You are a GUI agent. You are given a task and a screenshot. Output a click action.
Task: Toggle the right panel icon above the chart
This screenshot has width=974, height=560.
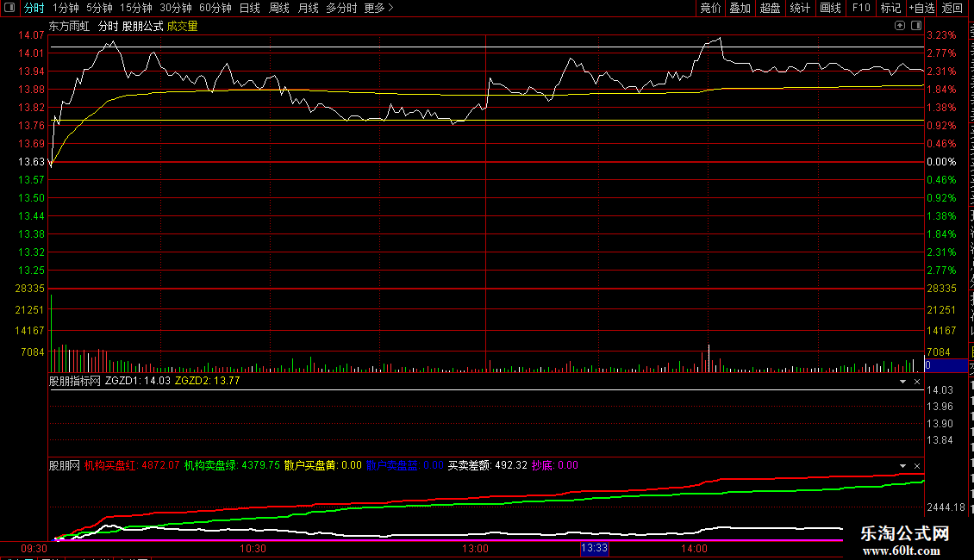point(916,26)
